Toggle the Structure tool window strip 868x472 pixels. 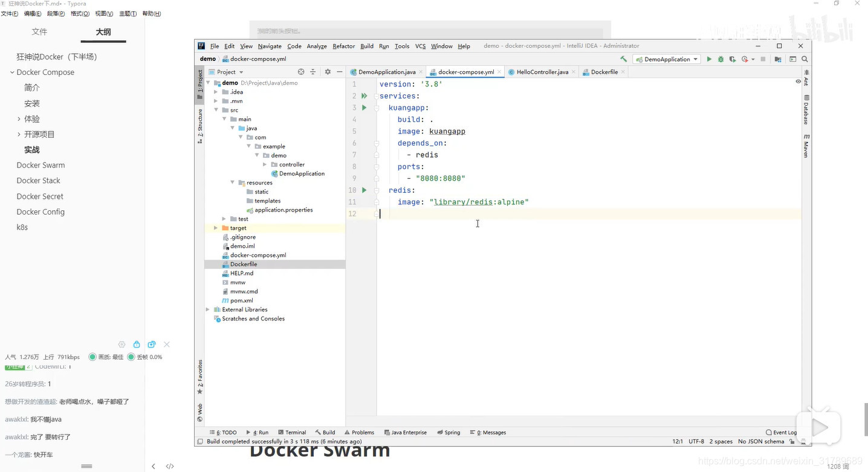200,126
